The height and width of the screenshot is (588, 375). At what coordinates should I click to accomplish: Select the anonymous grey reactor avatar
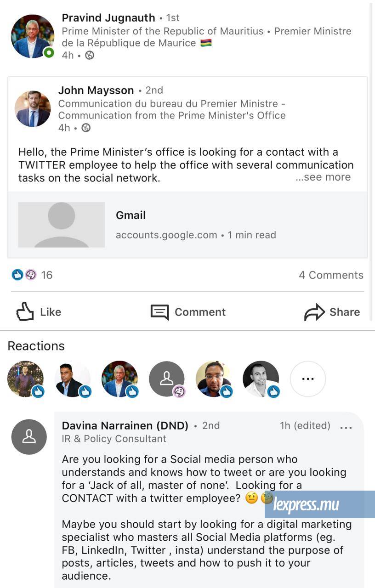click(167, 379)
